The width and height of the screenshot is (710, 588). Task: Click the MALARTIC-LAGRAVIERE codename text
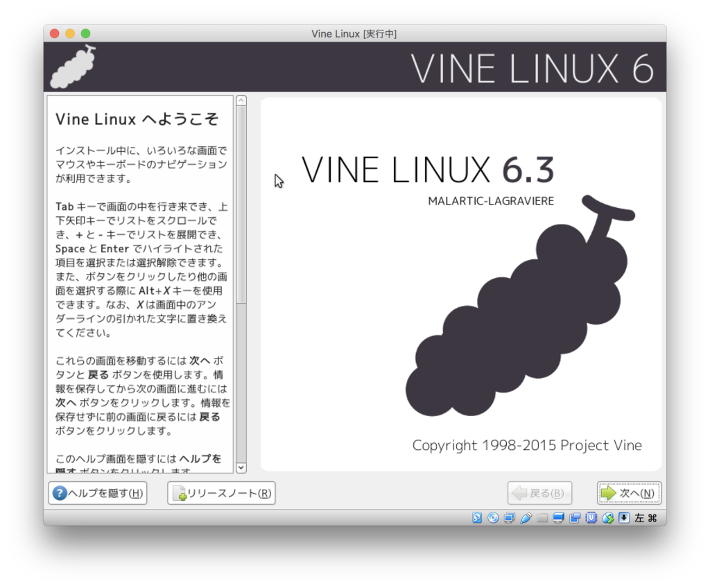click(491, 201)
